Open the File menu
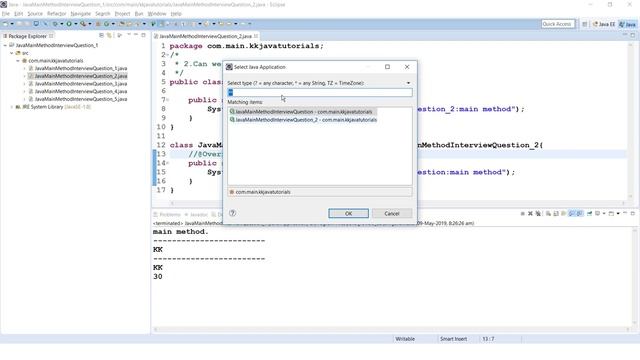This screenshot has height=360, width=640. 5,13
